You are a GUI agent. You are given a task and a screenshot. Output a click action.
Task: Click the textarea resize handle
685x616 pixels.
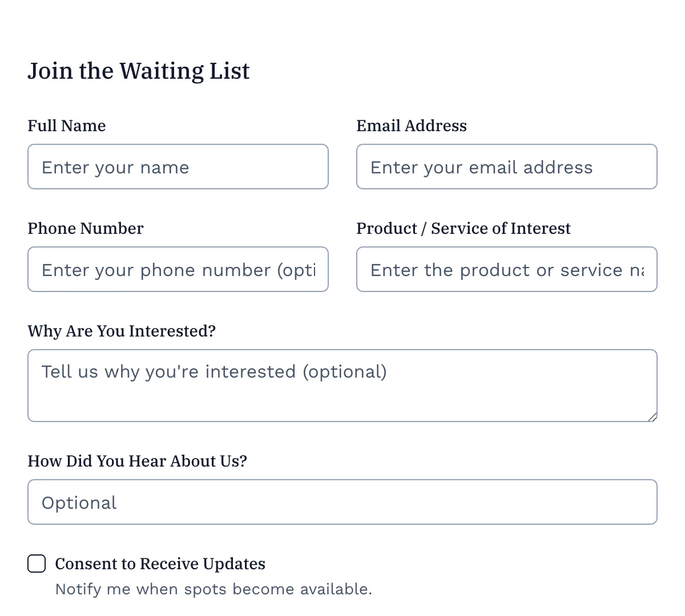653,418
